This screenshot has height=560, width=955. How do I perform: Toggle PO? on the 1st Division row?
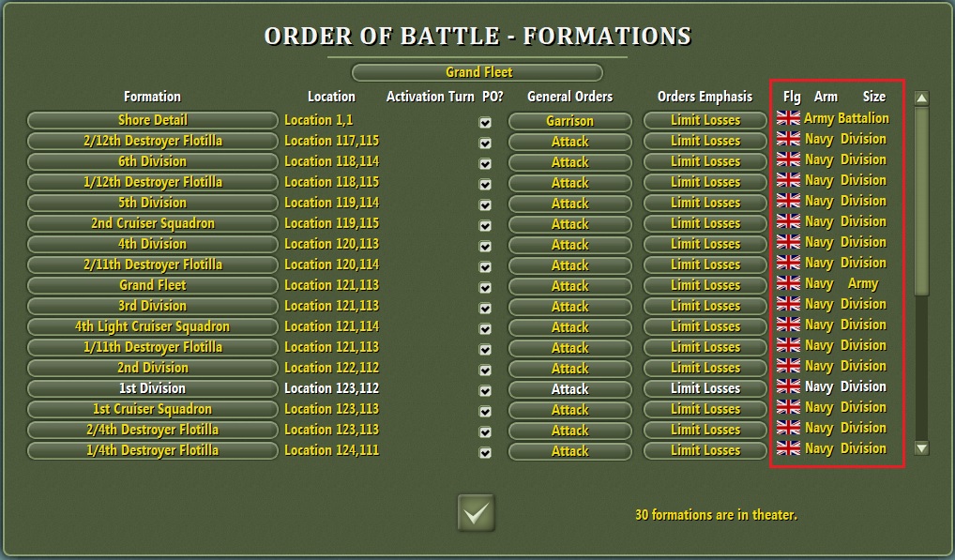(485, 389)
